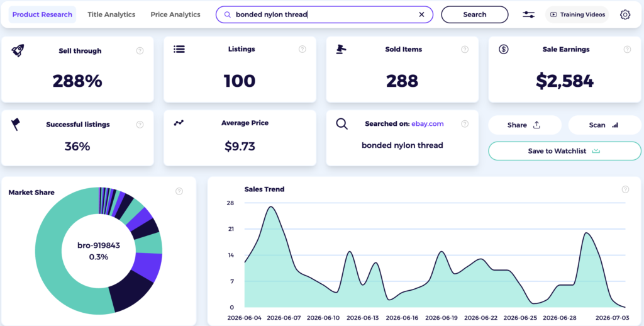The image size is (644, 326).
Task: Open the settings gear icon
Action: (625, 14)
